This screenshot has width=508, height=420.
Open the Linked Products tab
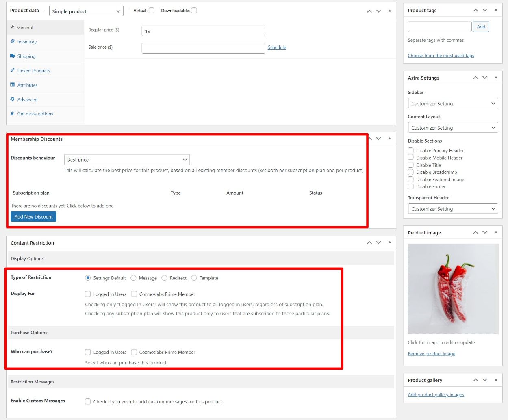[x=45, y=71]
